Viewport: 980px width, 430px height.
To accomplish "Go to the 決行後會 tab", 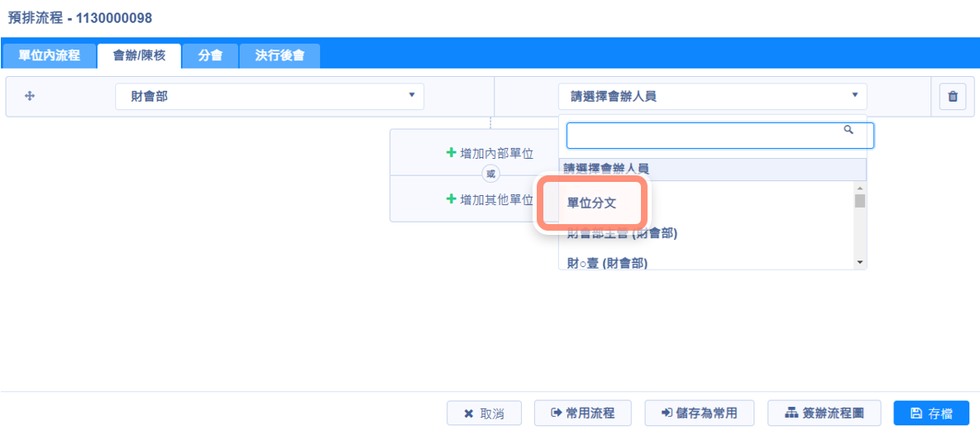I will click(x=280, y=56).
